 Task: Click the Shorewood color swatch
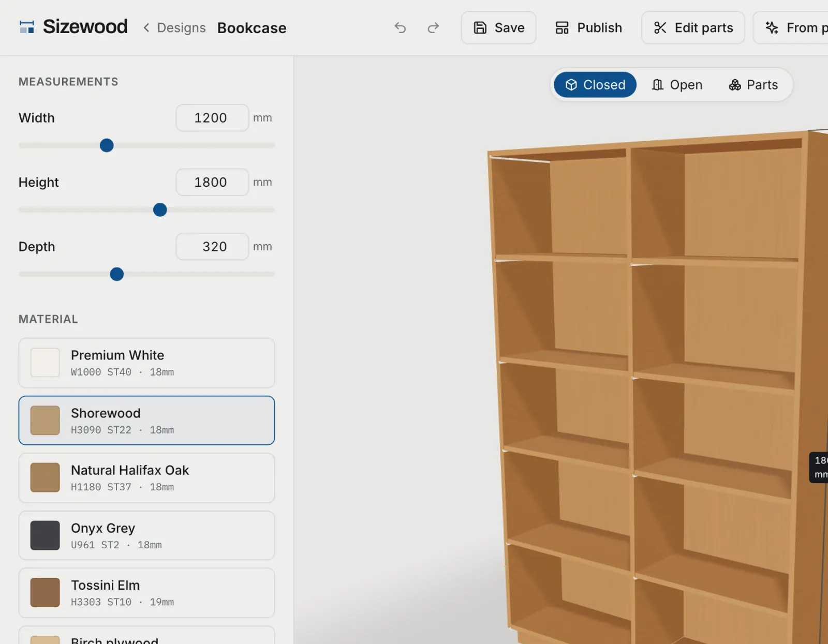[x=45, y=421]
